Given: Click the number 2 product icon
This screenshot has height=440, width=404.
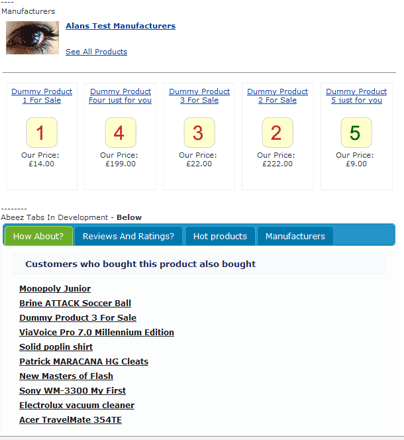Looking at the screenshot, I should (277, 132).
